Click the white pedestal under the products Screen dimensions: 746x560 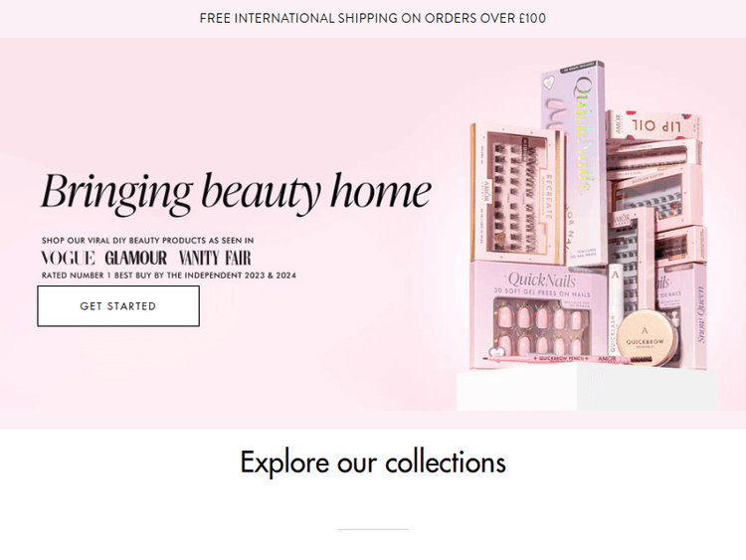(587, 386)
